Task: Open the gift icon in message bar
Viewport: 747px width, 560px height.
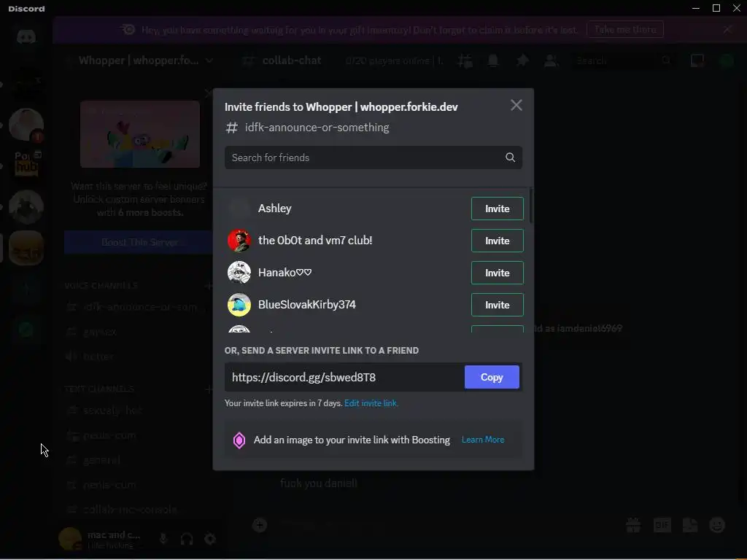Action: (x=633, y=525)
